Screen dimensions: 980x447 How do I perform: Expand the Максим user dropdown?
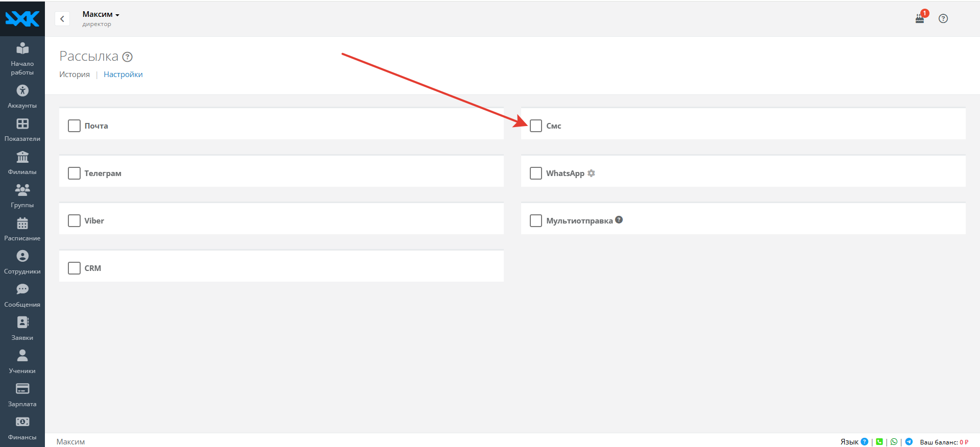pyautogui.click(x=101, y=14)
